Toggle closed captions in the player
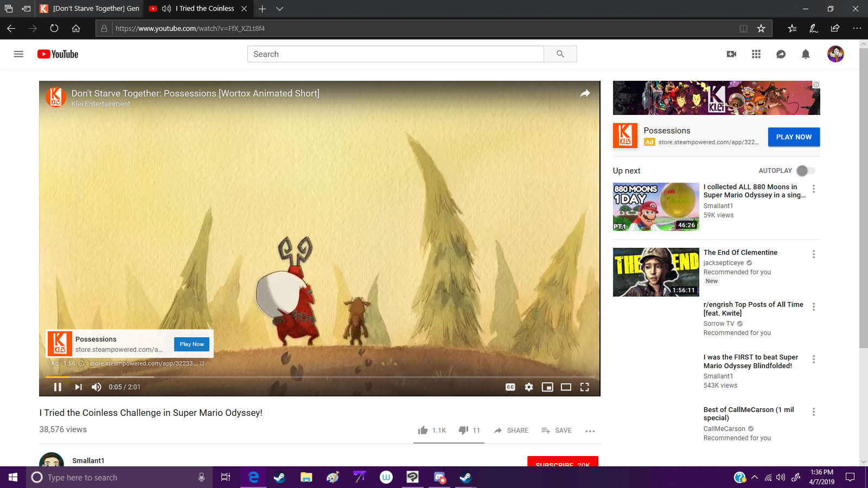 click(510, 387)
